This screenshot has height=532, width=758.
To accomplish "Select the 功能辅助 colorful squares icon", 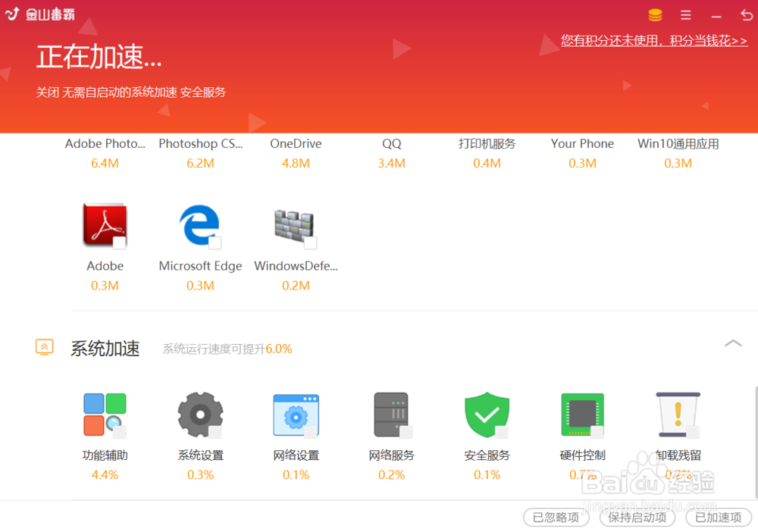I will (105, 415).
